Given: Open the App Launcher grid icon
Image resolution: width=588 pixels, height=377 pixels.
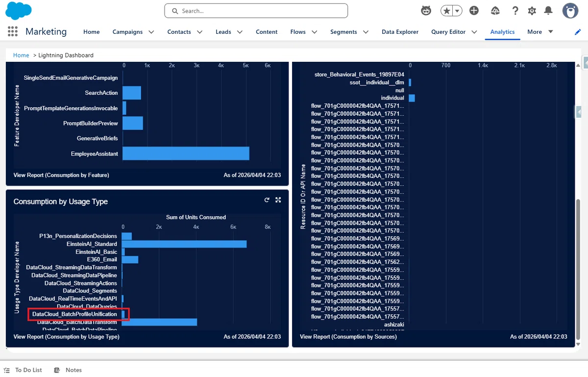Looking at the screenshot, I should pyautogui.click(x=13, y=32).
